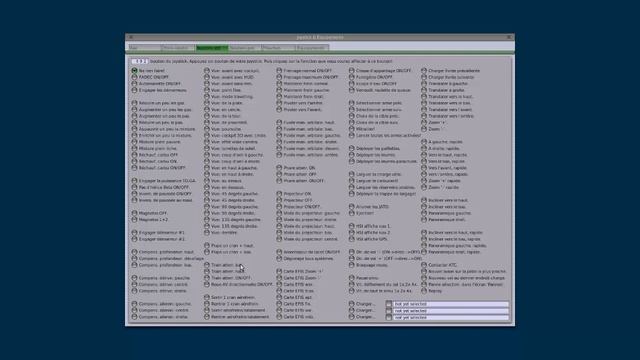Viewport: 640px width, 360px height.
Task: Select 'Compens. profondeur: décollage' option
Action: click(134, 258)
